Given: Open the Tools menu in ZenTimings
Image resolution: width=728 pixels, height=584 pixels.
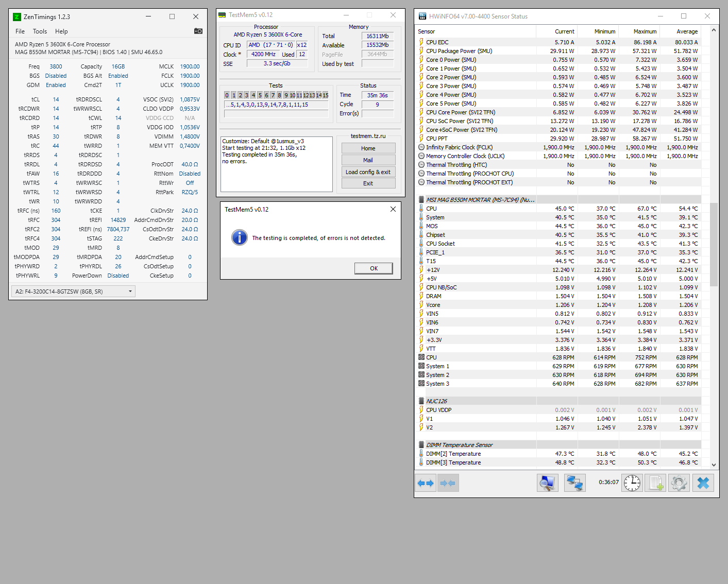Looking at the screenshot, I should click(40, 31).
